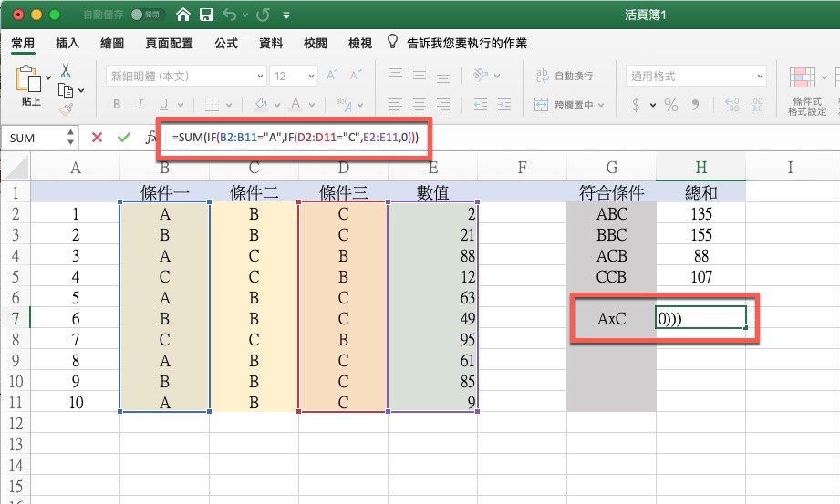
Task: Click the Increase Decimal icon
Action: 731,105
